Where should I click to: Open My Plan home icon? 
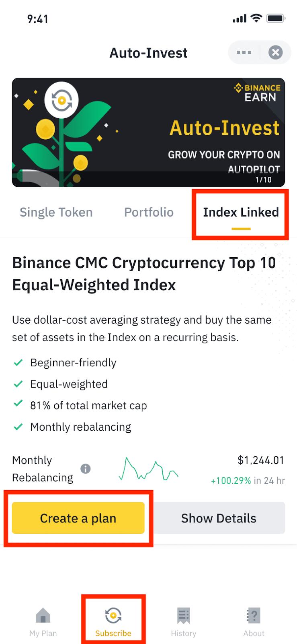tap(43, 615)
